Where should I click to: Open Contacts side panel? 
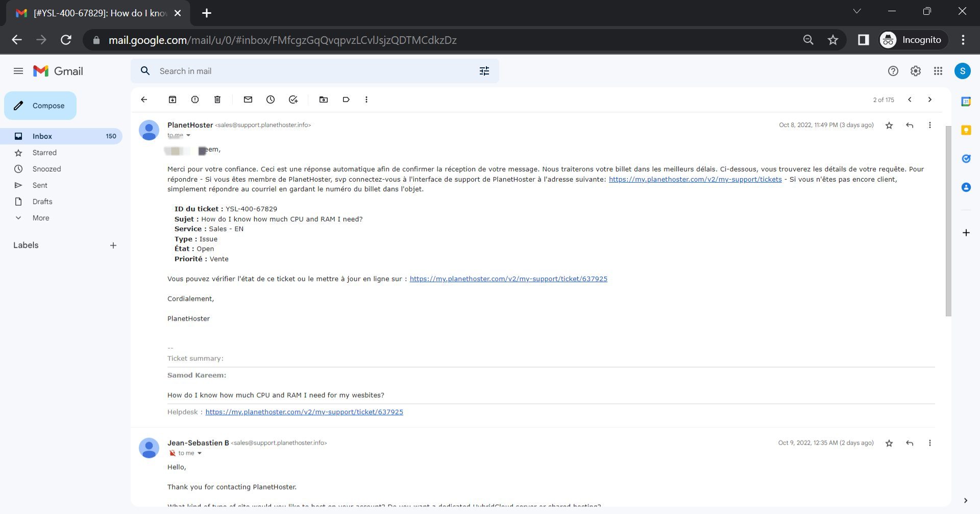point(966,187)
